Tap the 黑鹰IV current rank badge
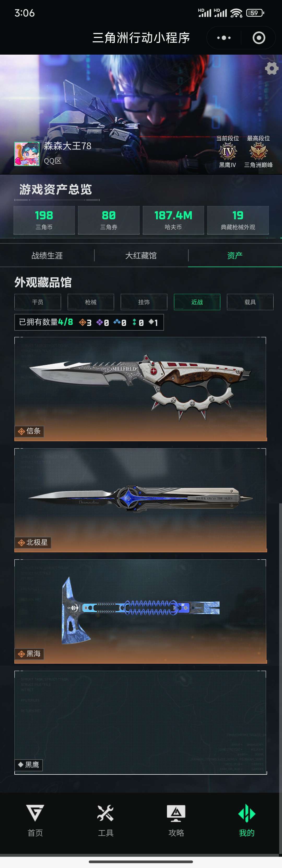Screen dimensions: 282x868 [227, 152]
